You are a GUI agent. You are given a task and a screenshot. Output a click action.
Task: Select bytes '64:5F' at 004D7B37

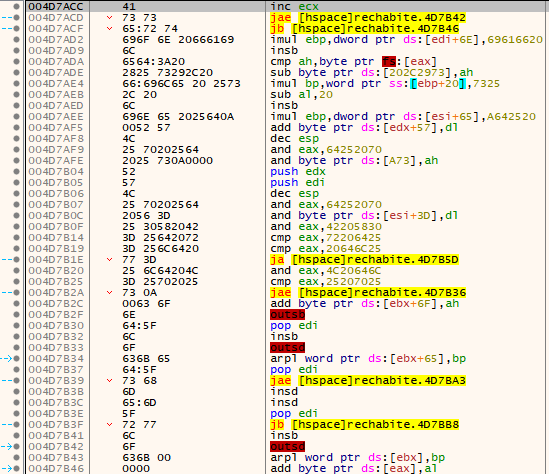coord(139,370)
